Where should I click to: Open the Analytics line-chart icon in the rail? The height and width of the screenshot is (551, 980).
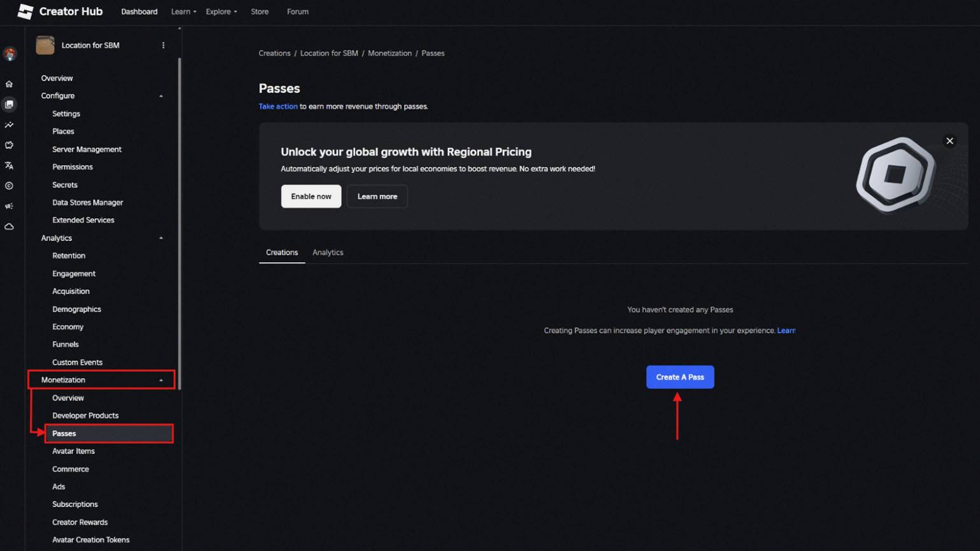(x=9, y=125)
